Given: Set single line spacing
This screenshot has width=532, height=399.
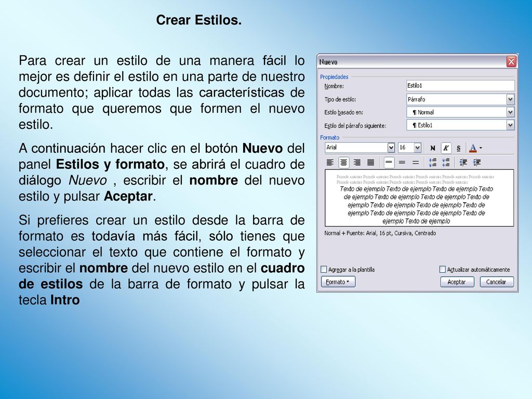Looking at the screenshot, I should click(389, 163).
